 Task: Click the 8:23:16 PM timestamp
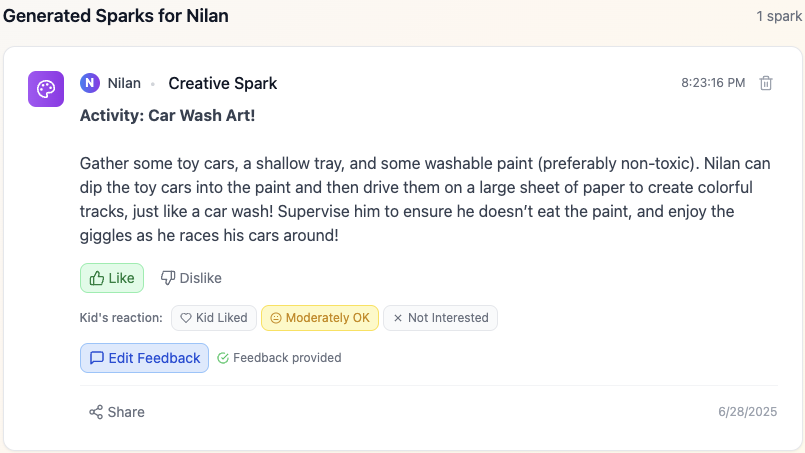pos(713,83)
